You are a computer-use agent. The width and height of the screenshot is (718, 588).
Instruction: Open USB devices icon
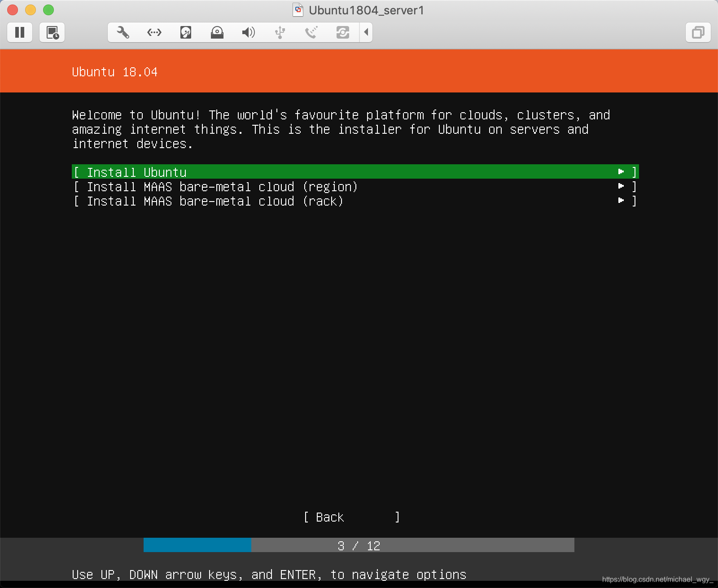(x=280, y=32)
